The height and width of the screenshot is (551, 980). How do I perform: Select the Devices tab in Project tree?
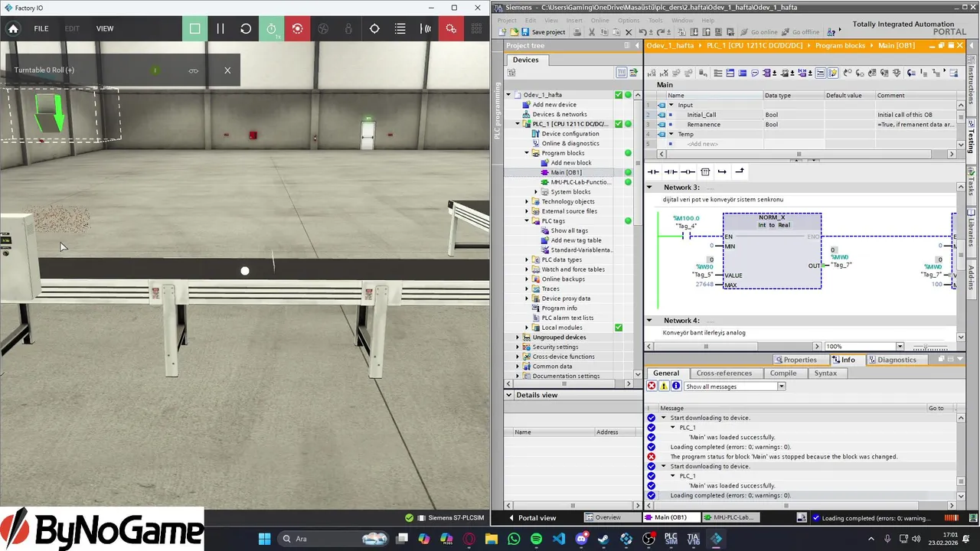click(525, 60)
